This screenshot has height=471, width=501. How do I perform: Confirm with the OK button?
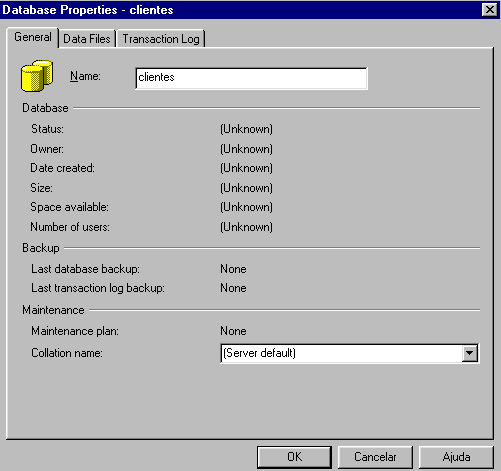pos(294,457)
